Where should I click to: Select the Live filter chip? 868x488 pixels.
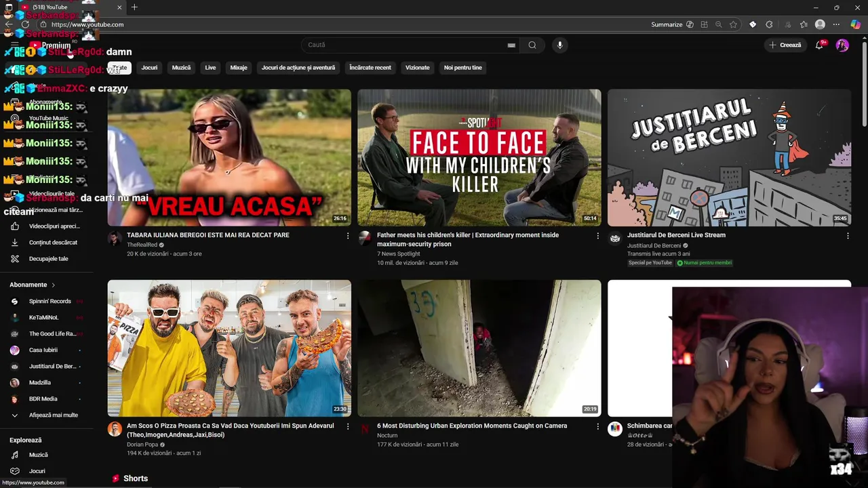point(210,68)
